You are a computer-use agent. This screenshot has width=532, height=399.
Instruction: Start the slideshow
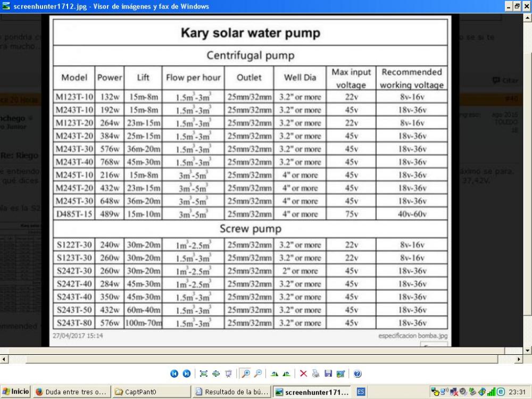[x=228, y=373]
